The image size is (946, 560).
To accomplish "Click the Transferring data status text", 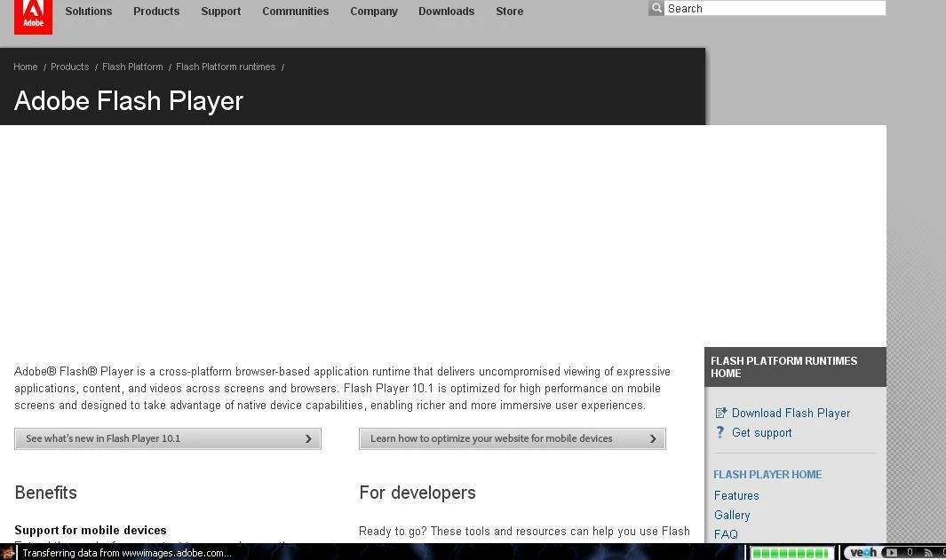I will (127, 553).
